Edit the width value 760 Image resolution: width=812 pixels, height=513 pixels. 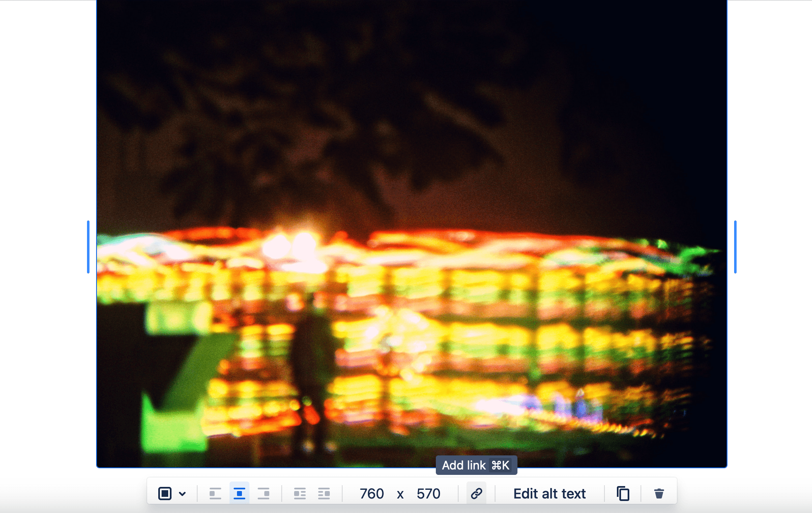click(372, 494)
